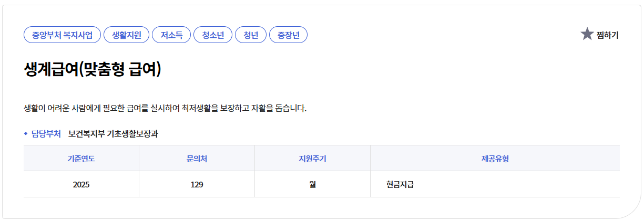Click the 생계급여(맞춤형 급여) title
Screen dimensions: 644x221
point(93,70)
